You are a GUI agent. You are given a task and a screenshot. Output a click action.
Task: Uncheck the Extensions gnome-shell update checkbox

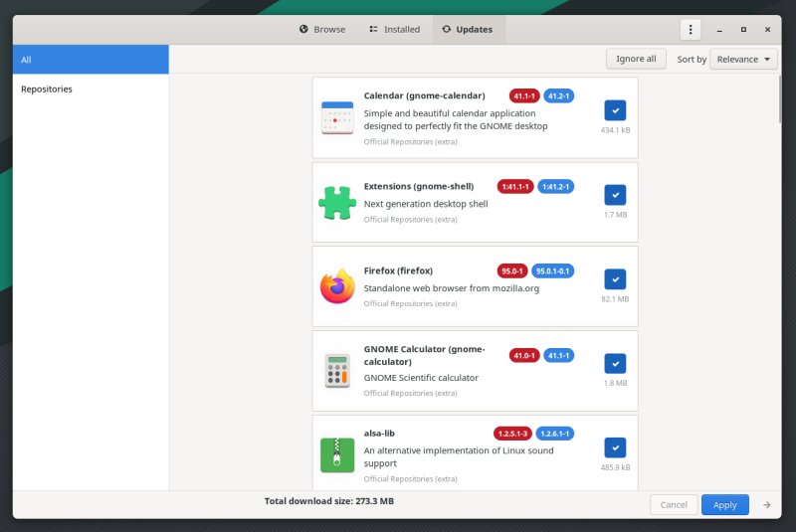615,195
